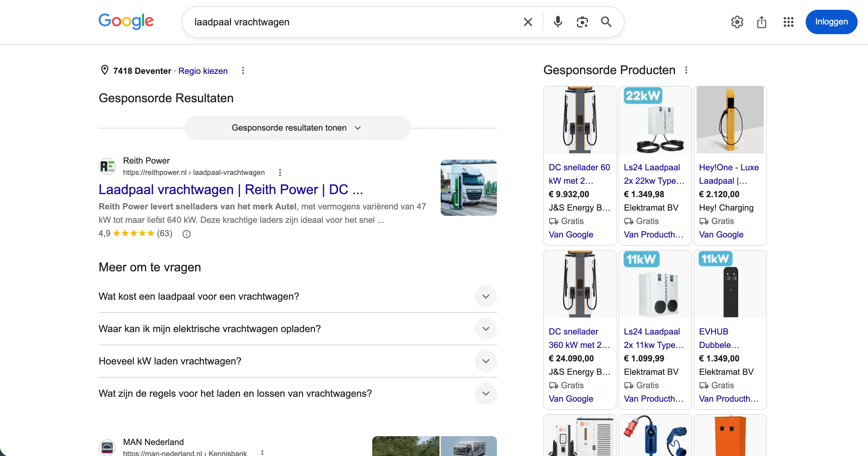This screenshot has width=868, height=456.
Task: Click DC snellader 360 kW product image
Action: click(x=580, y=284)
